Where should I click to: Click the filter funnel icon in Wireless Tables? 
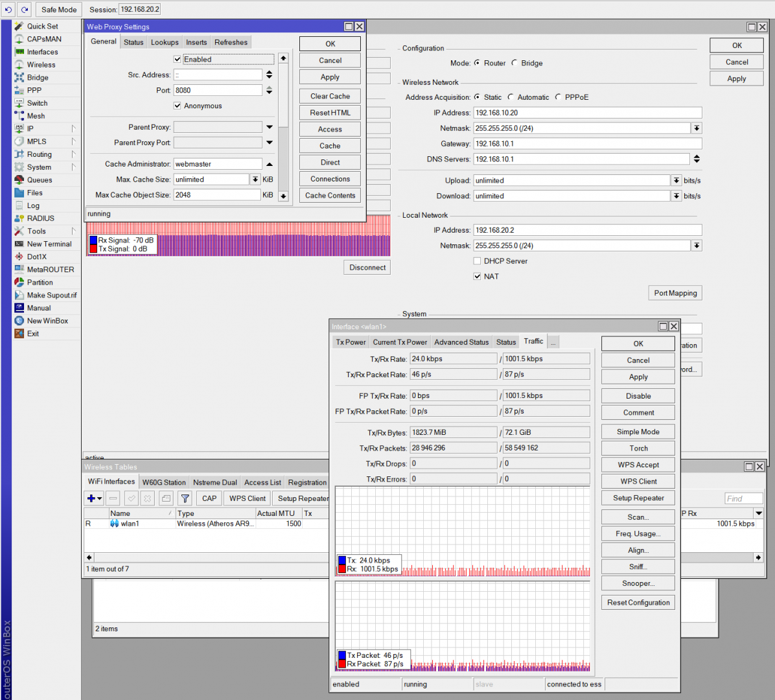tap(185, 498)
